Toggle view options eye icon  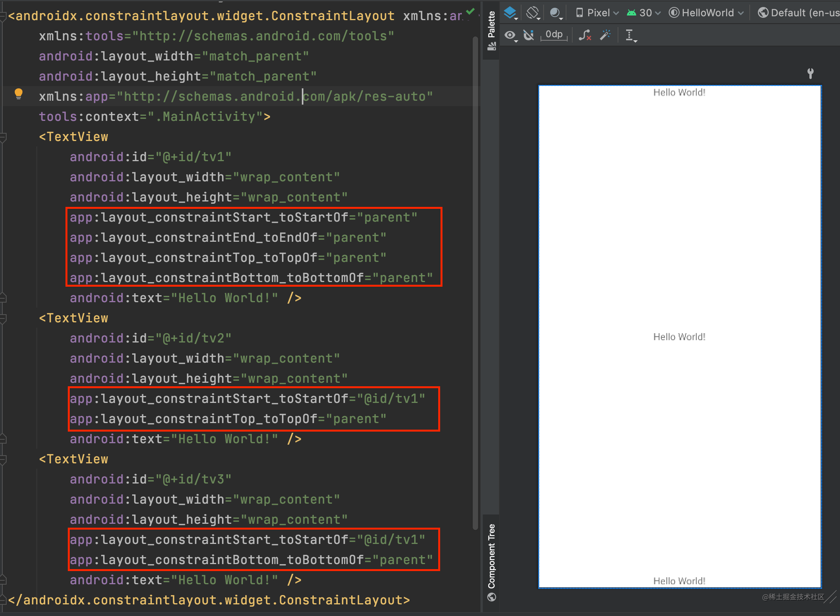pyautogui.click(x=510, y=36)
